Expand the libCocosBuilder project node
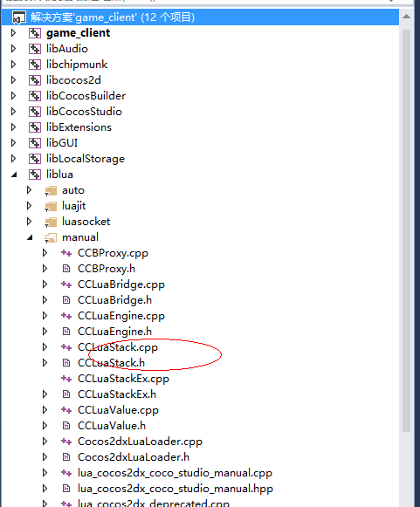This screenshot has height=507, width=420. 13,96
